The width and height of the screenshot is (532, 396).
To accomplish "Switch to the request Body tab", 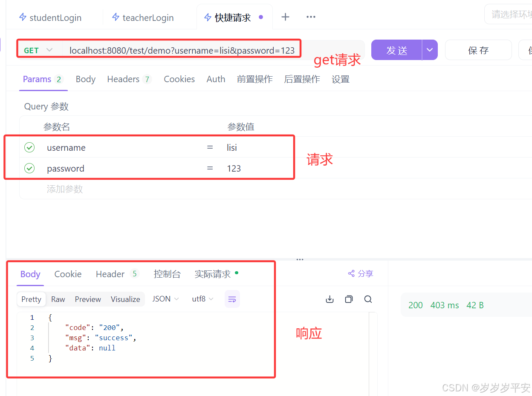I will click(86, 79).
